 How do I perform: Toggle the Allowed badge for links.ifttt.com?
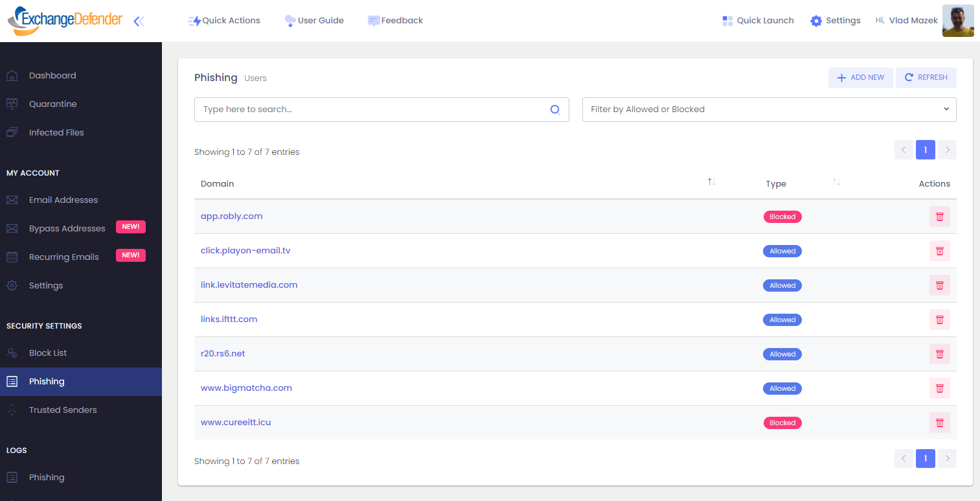[x=782, y=320]
